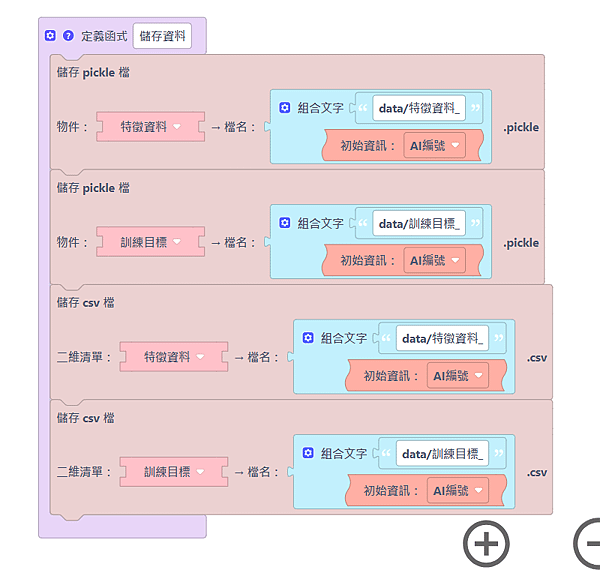Image resolution: width=600 pixels, height=579 pixels.
Task: Click 物件 label in 訓練目標 pickle block
Action: 72,242
